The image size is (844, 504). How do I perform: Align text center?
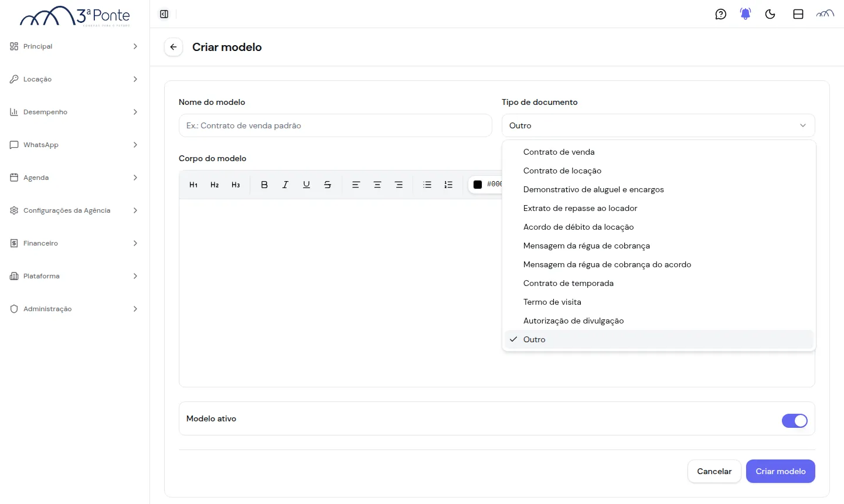point(377,185)
